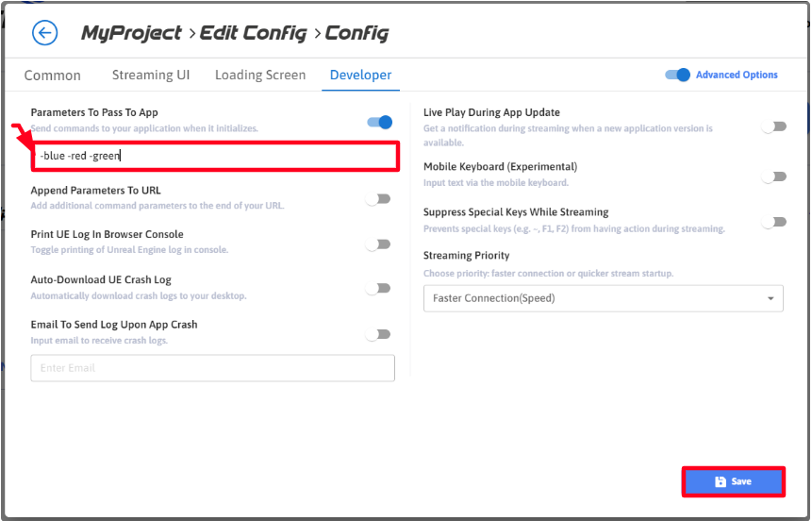Image resolution: width=812 pixels, height=521 pixels.
Task: Switch to the Common tab
Action: [53, 75]
